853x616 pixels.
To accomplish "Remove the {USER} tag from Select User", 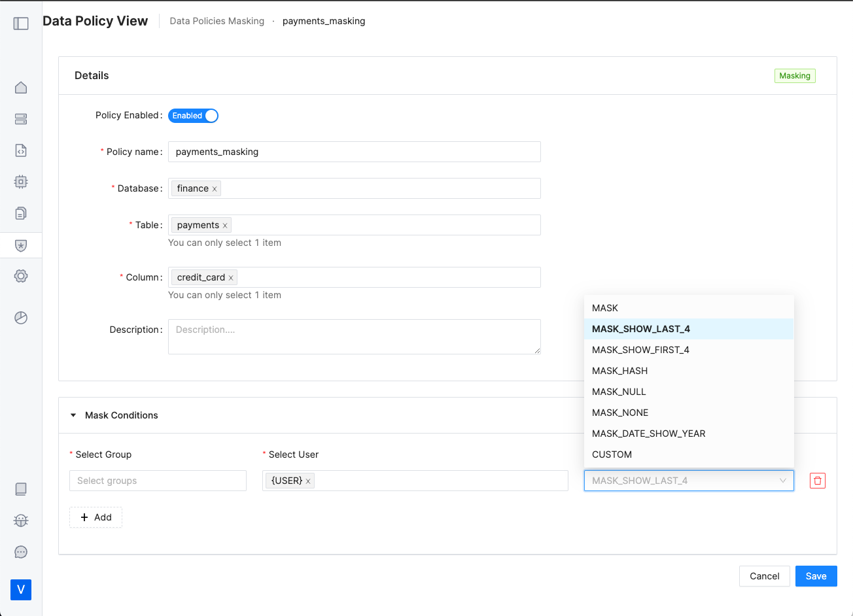I will tap(307, 479).
